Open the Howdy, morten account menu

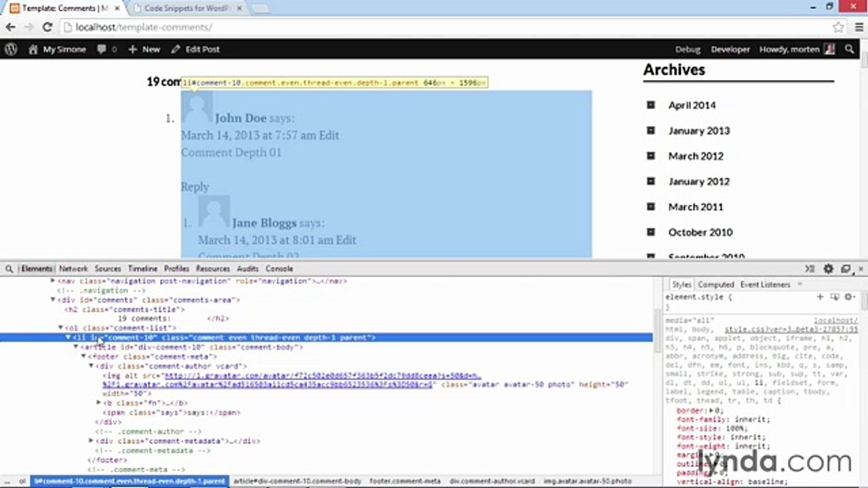[796, 49]
